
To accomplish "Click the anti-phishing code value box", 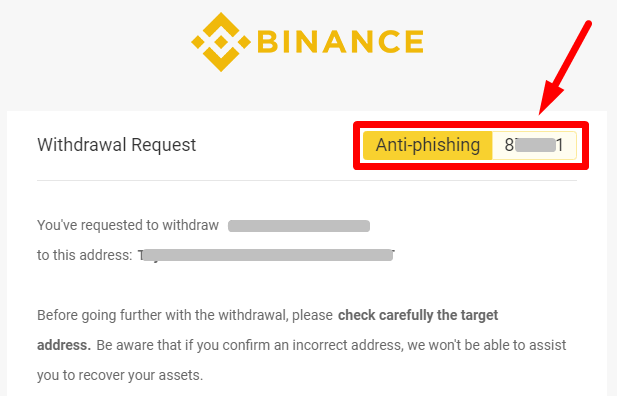I will [x=534, y=145].
